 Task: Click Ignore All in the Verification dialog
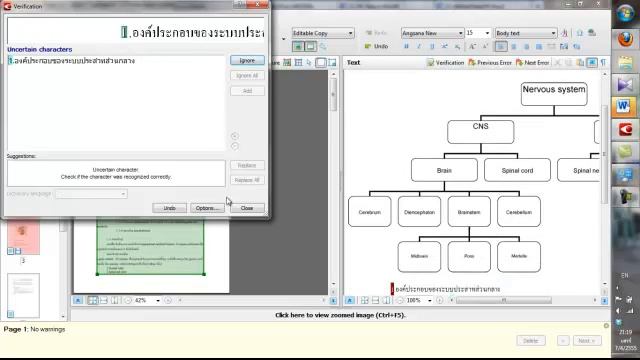(247, 76)
